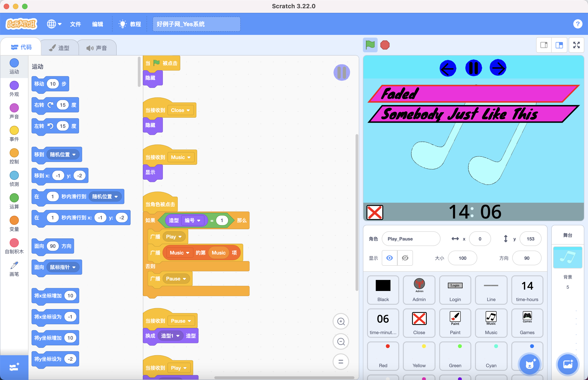588x380 pixels.
Task: Select the Operators (运算) block category
Action: coord(14,201)
